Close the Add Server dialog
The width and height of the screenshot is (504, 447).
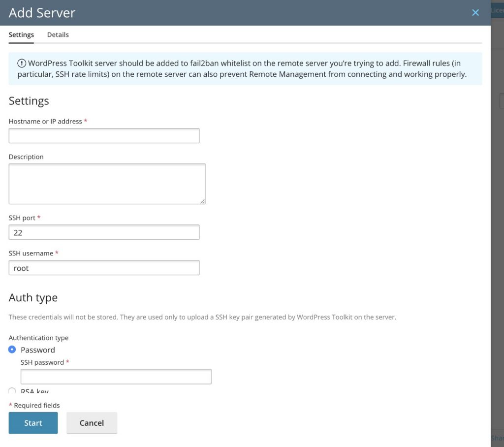pyautogui.click(x=475, y=12)
